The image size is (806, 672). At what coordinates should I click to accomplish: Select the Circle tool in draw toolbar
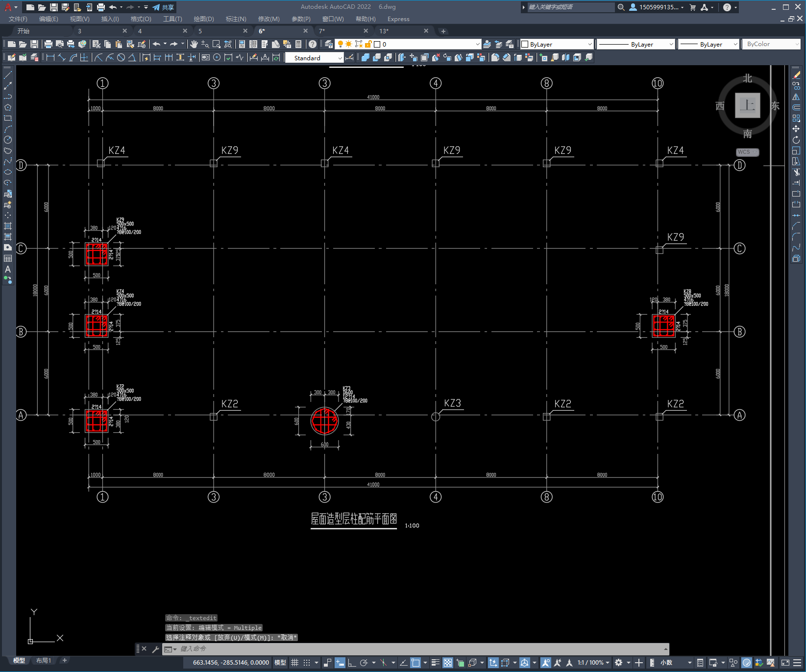coord(8,140)
